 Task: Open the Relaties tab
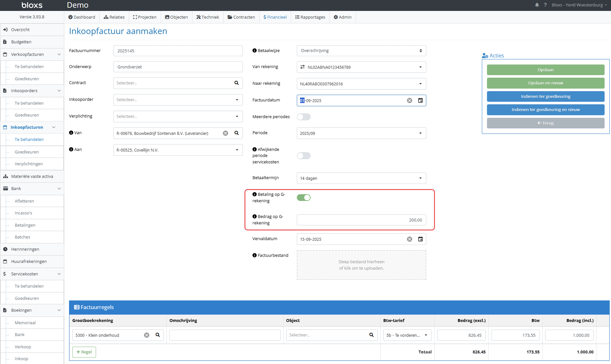click(x=114, y=17)
